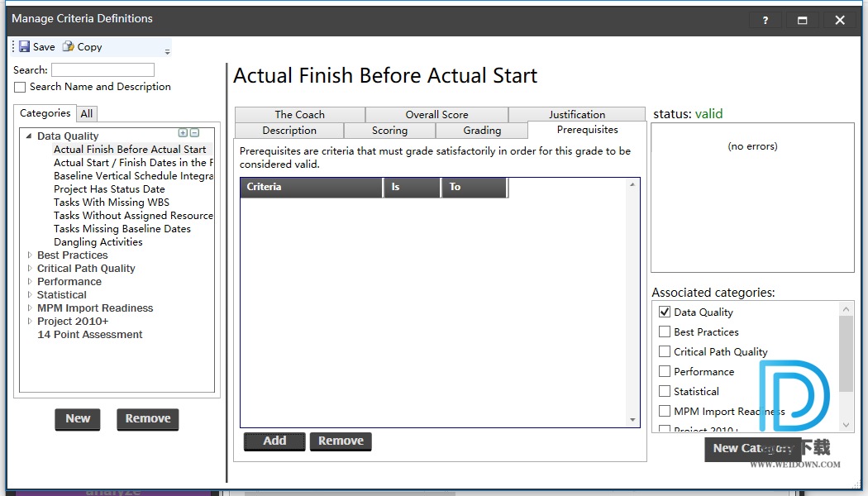This screenshot has width=868, height=496.
Task: Click the help question mark icon
Action: (x=765, y=21)
